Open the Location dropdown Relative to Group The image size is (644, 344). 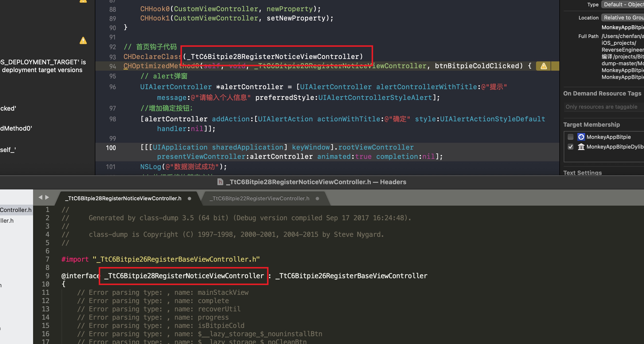[623, 18]
